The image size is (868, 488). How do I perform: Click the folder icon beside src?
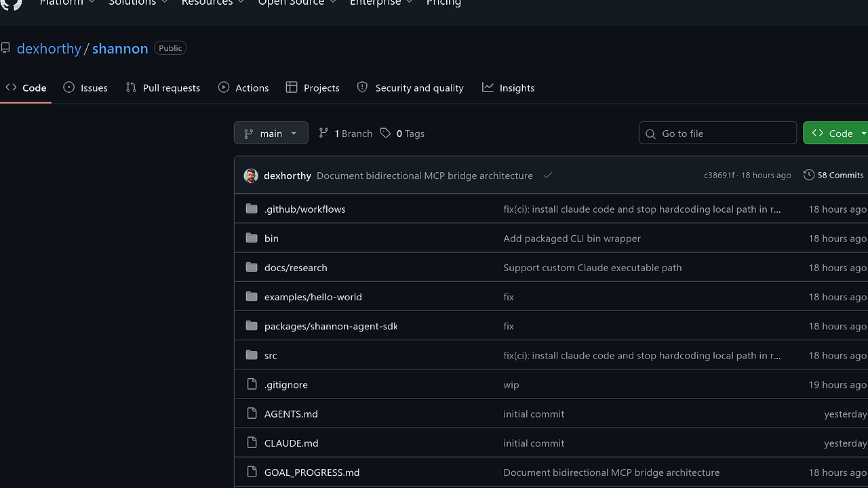[x=252, y=355]
